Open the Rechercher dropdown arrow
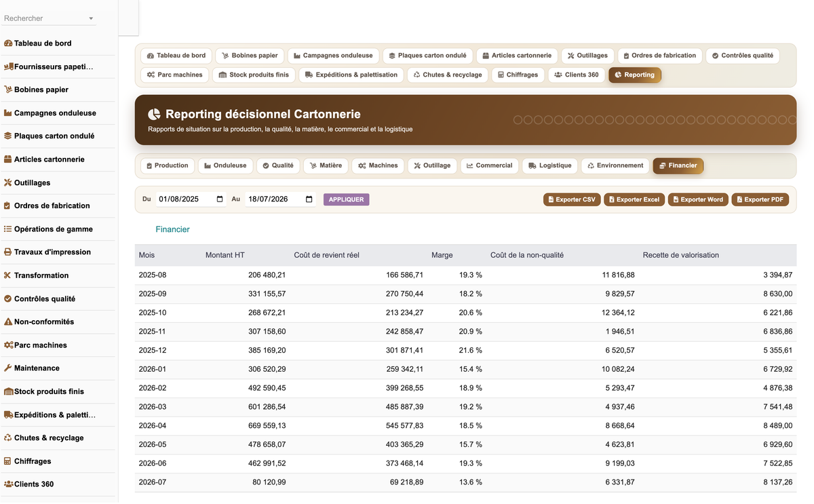Image resolution: width=814 pixels, height=504 pixels. point(91,18)
